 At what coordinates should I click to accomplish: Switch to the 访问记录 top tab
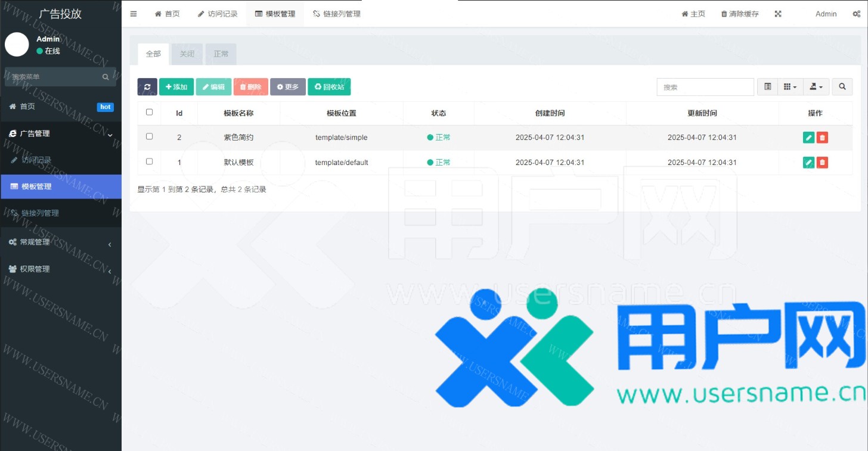pos(218,14)
